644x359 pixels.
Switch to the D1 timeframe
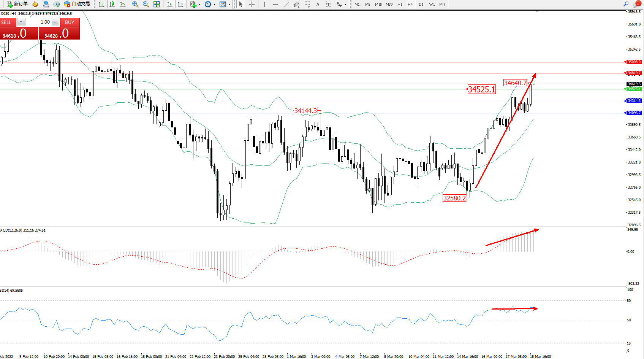point(421,5)
